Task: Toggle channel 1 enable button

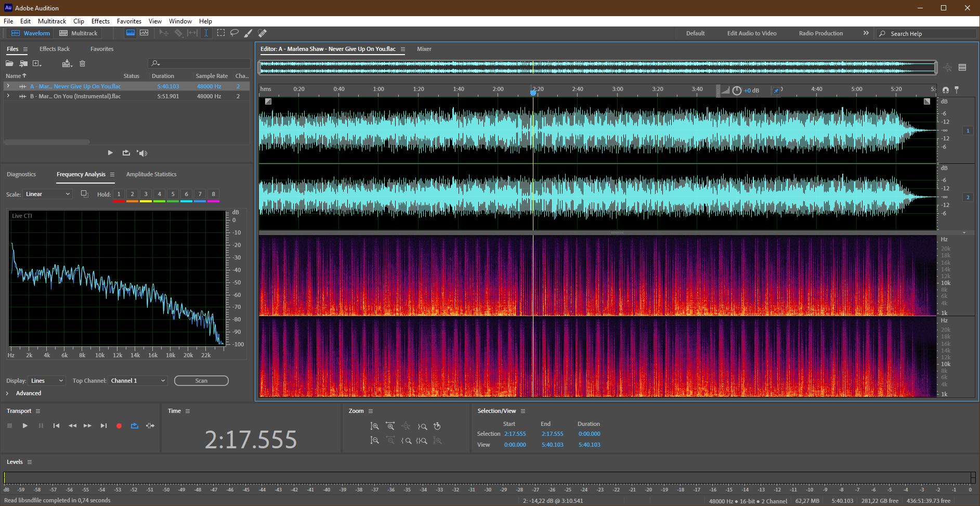Action: tap(968, 131)
